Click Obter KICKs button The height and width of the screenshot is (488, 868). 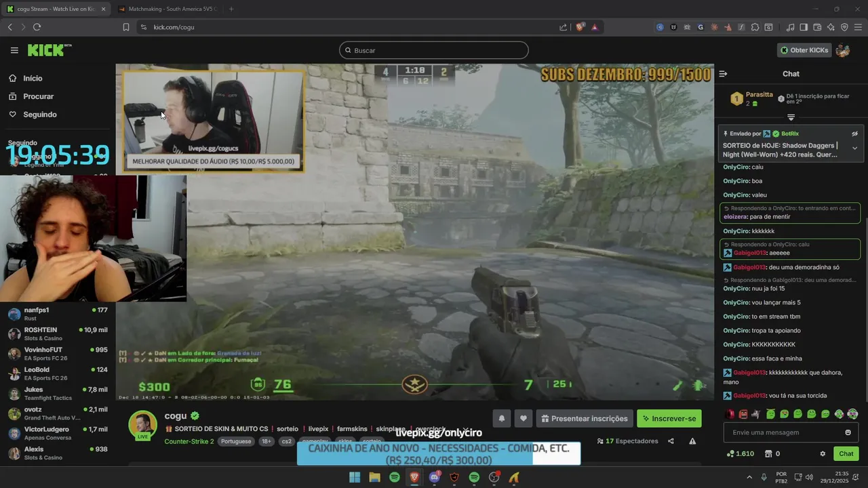pos(804,50)
